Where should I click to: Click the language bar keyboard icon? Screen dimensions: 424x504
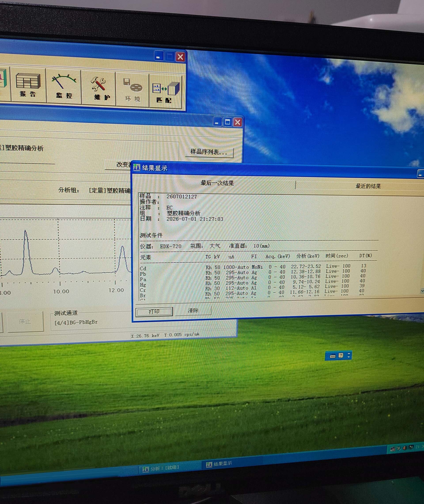pyautogui.click(x=332, y=356)
